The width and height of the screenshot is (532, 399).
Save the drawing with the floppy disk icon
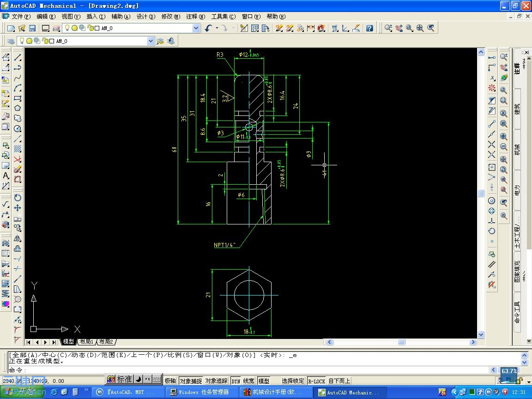click(x=32, y=28)
